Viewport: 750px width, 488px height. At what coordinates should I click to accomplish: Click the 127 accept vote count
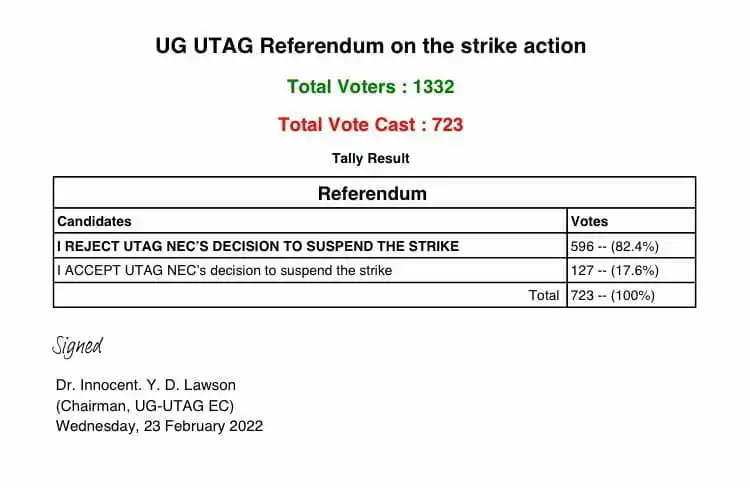coord(583,270)
